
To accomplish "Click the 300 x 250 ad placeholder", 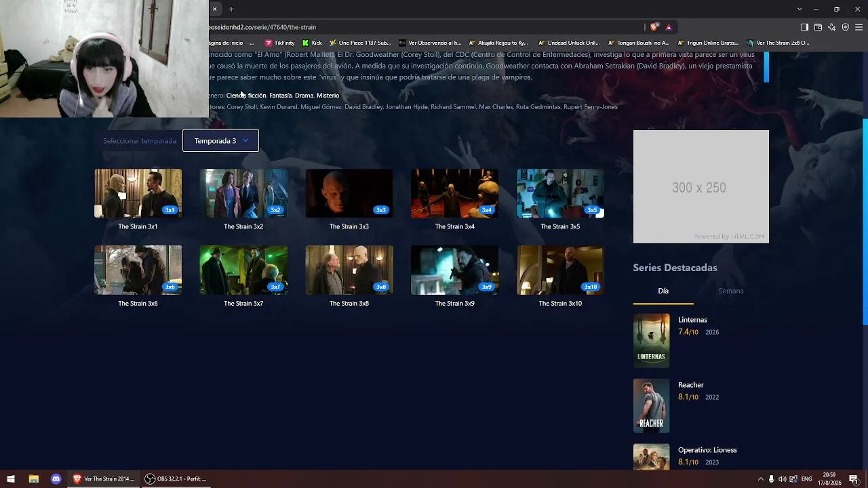I will coord(701,186).
